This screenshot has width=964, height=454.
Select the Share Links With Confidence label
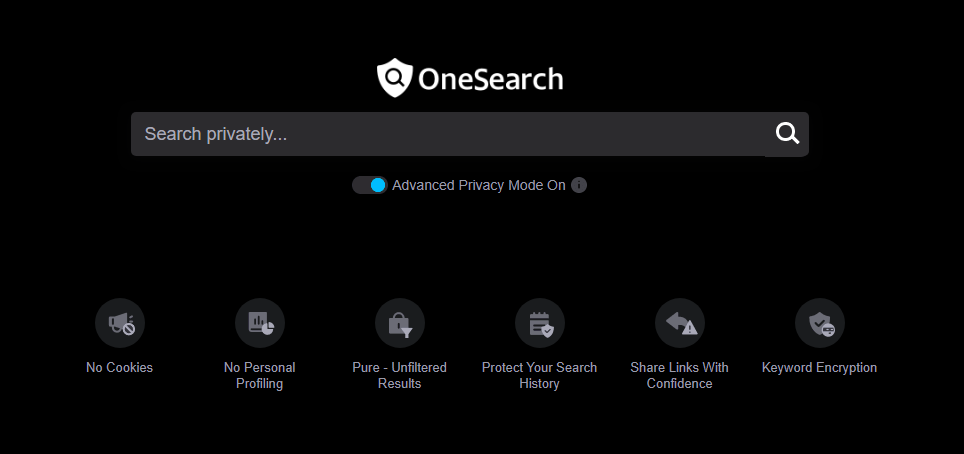679,375
